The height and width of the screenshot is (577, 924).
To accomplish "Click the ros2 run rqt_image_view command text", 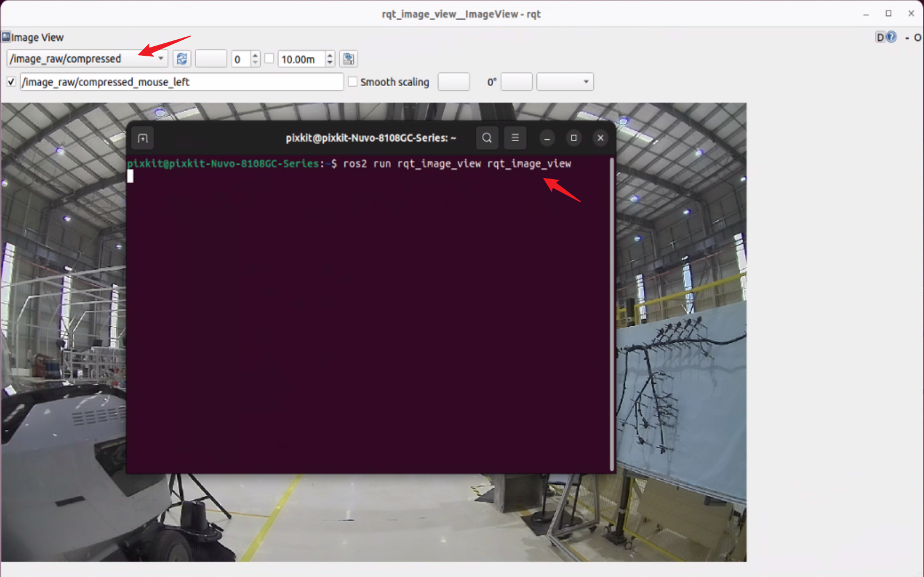I will [x=457, y=164].
